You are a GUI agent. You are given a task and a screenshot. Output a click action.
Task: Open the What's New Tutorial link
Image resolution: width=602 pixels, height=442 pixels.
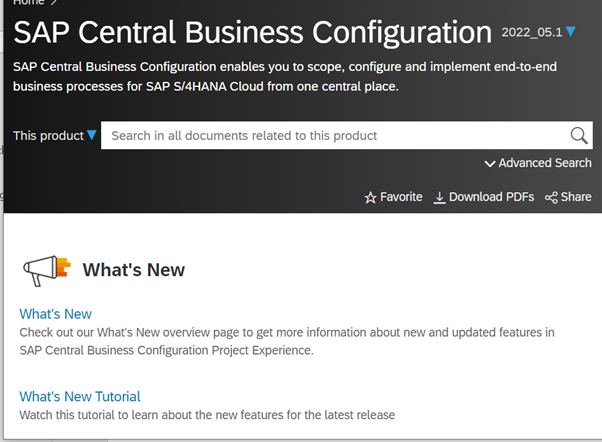(80, 396)
